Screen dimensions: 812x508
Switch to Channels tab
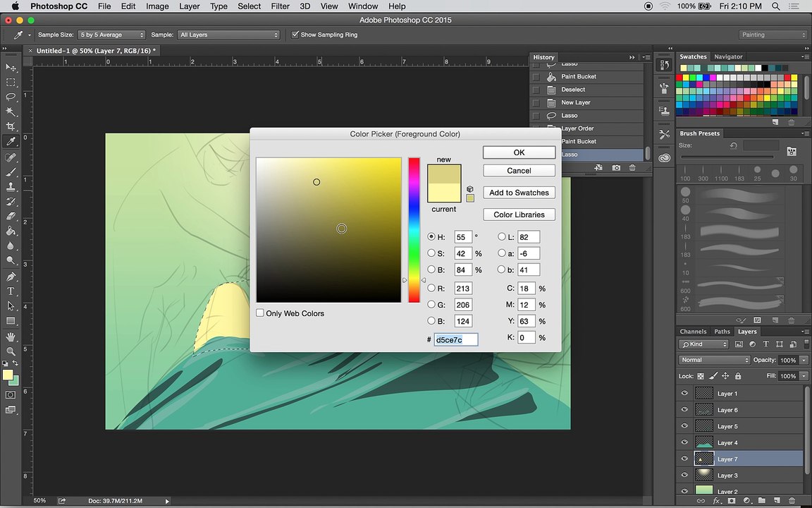click(x=693, y=332)
